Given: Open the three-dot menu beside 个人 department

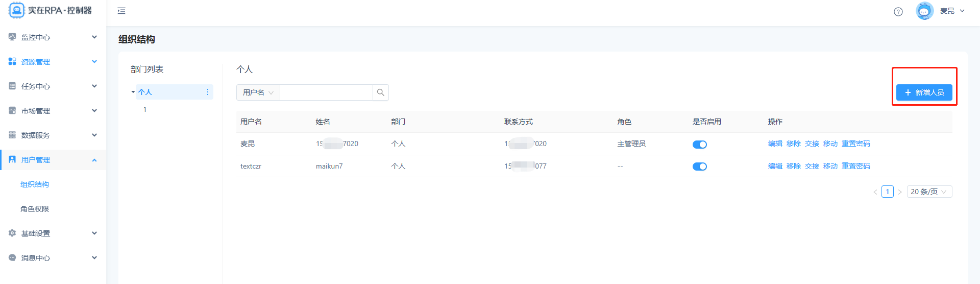Looking at the screenshot, I should 208,92.
